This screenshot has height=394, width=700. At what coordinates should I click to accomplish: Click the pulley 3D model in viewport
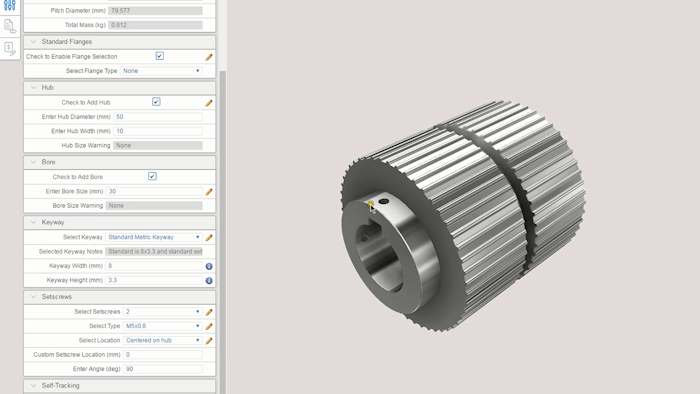[x=462, y=217]
